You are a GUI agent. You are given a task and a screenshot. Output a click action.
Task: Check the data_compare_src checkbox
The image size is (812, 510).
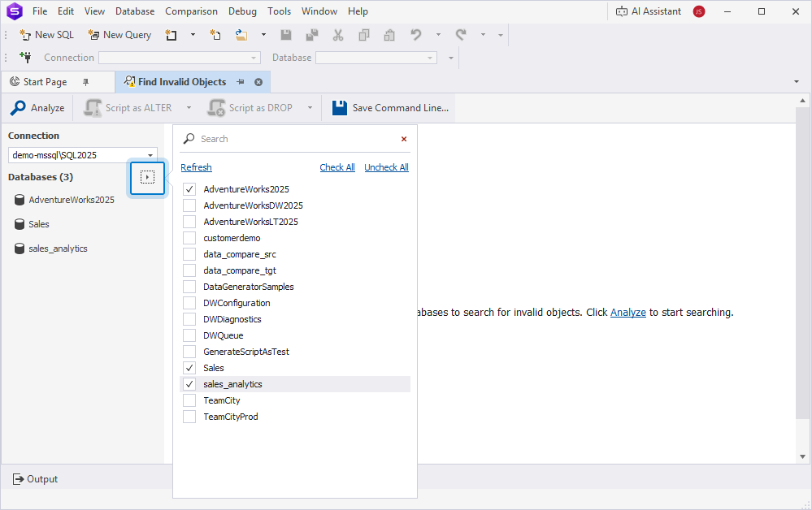189,254
